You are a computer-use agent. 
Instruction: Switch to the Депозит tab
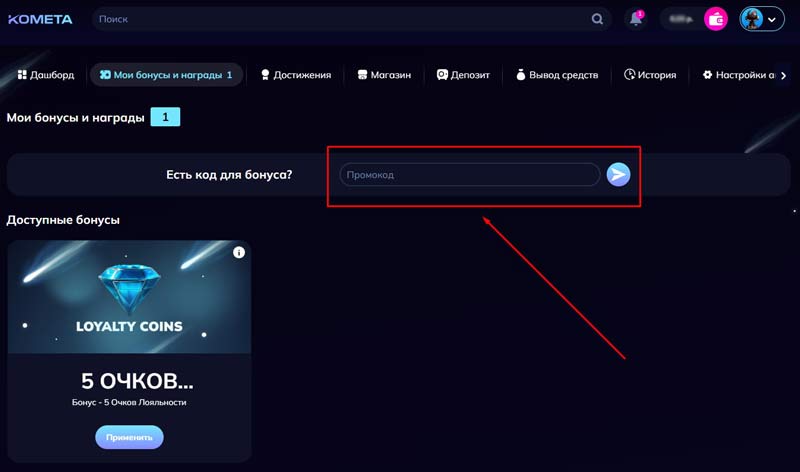coord(463,75)
